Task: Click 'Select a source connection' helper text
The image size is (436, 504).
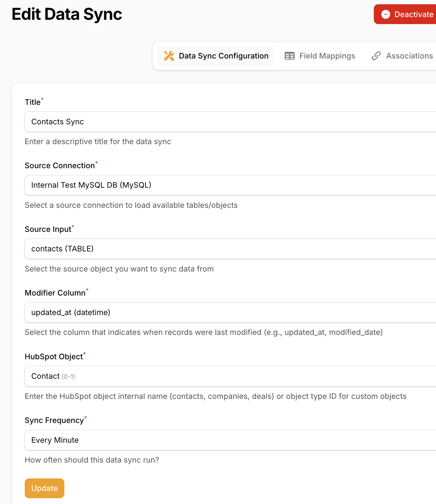Action: (131, 205)
